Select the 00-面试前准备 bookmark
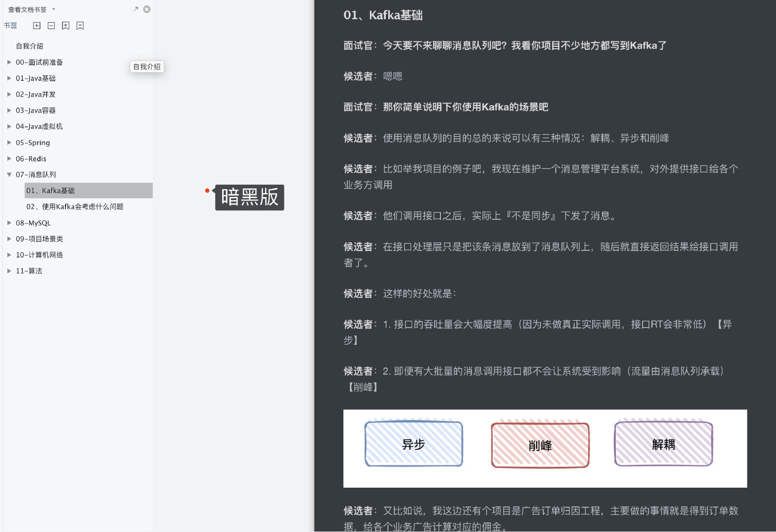 [39, 62]
